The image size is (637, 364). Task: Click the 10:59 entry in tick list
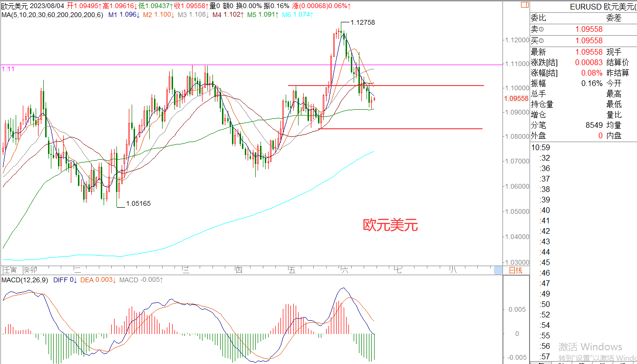(x=540, y=148)
